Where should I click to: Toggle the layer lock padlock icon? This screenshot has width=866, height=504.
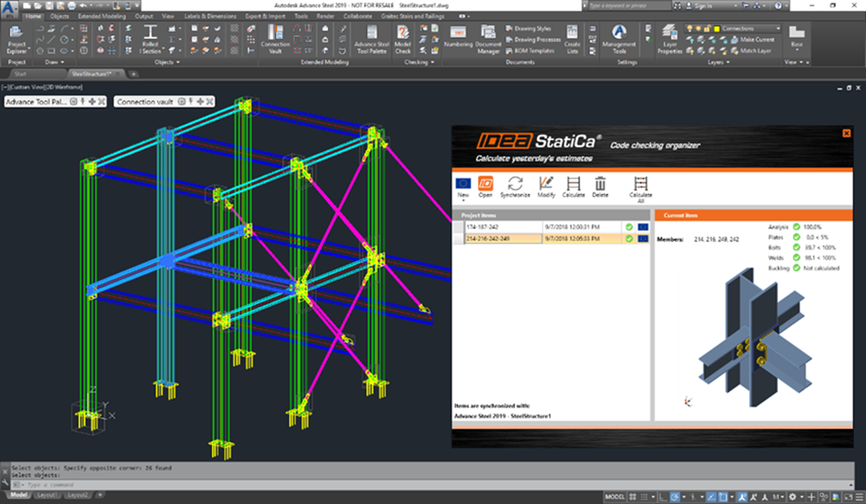coord(707,28)
